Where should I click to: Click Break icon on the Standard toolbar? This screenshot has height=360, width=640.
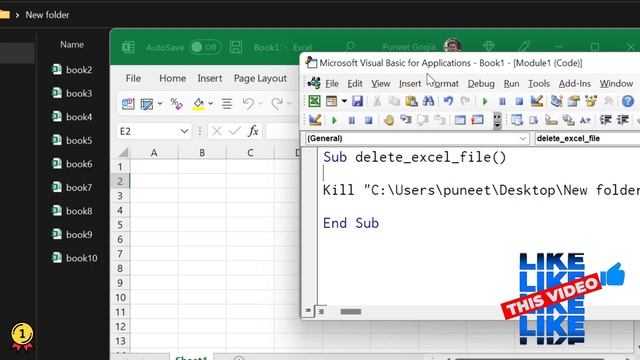pos(502,101)
